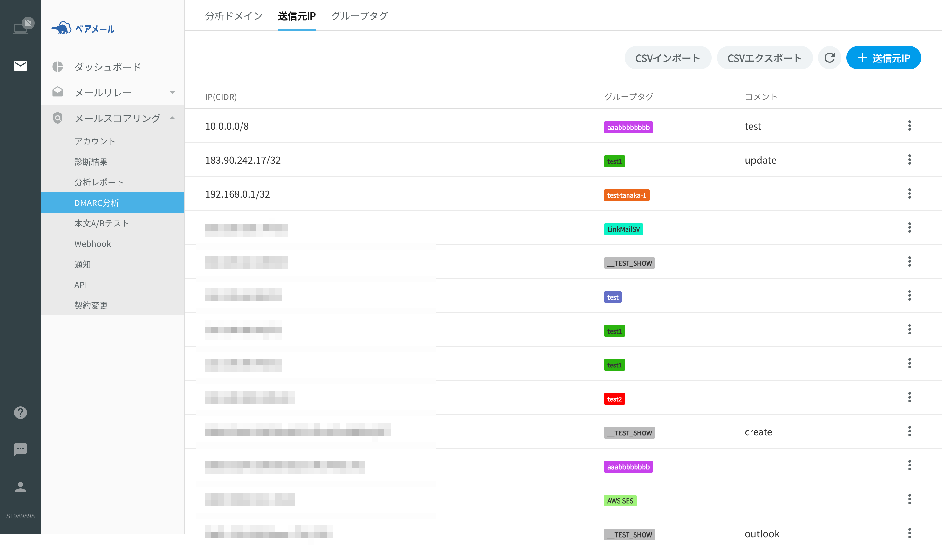This screenshot has width=952, height=560.
Task: Click the CSVインポート button
Action: 668,58
